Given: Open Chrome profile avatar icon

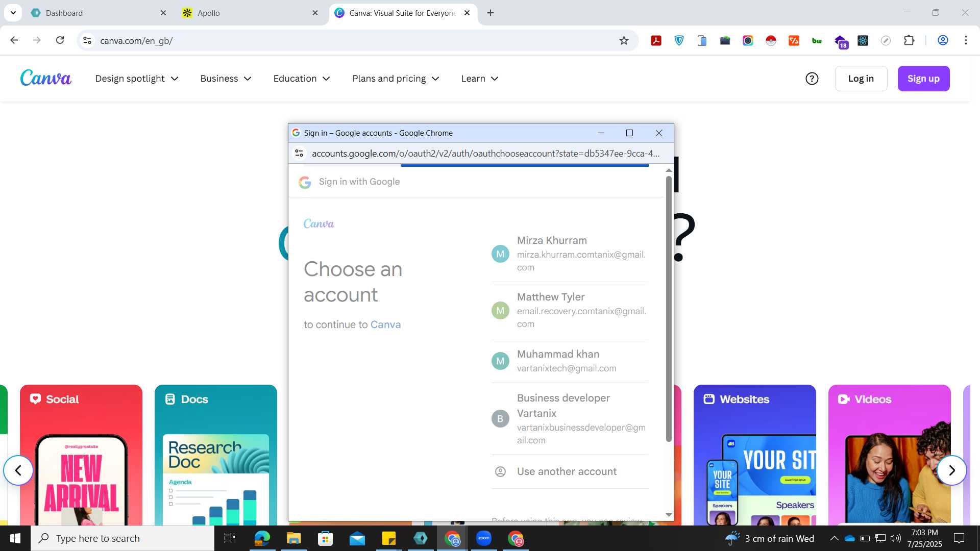Looking at the screenshot, I should [943, 40].
